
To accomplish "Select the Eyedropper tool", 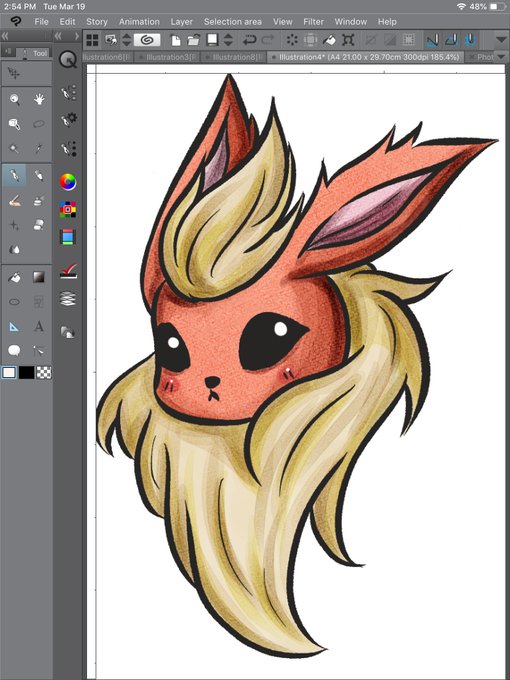I will (x=39, y=149).
